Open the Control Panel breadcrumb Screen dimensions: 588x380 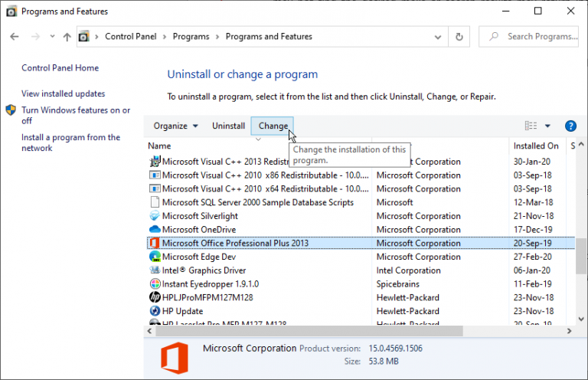pyautogui.click(x=130, y=36)
